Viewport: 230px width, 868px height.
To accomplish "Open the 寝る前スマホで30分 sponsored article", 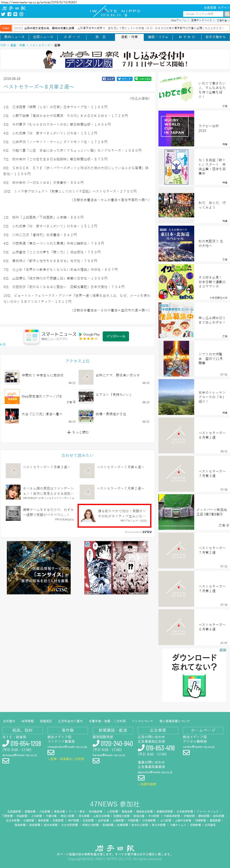I will [115, 516].
